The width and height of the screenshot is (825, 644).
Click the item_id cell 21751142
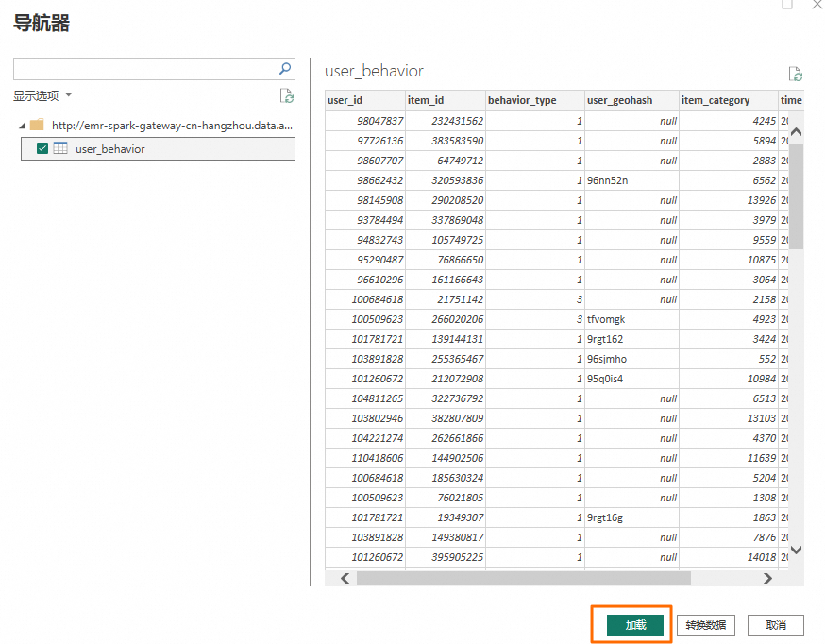[x=446, y=299]
